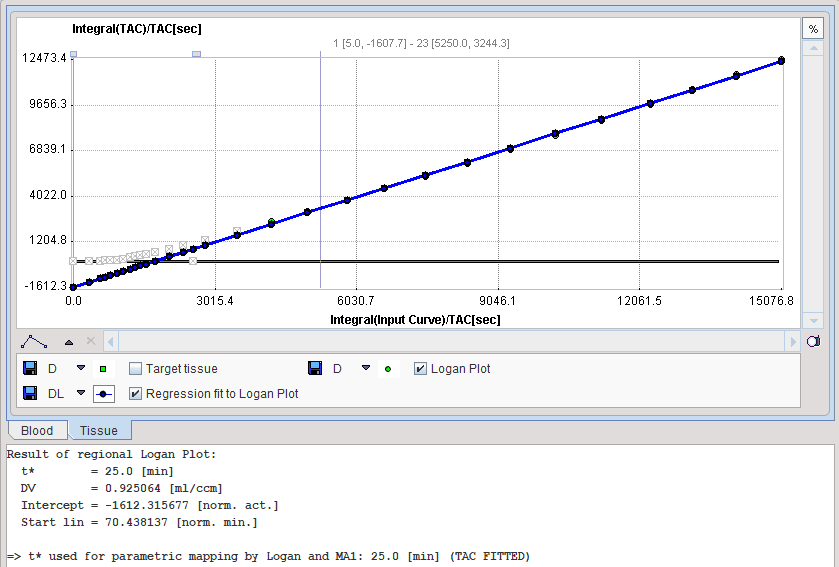This screenshot has height=567, width=839.
Task: Enable the Target tissue curve checkbox
Action: [135, 369]
